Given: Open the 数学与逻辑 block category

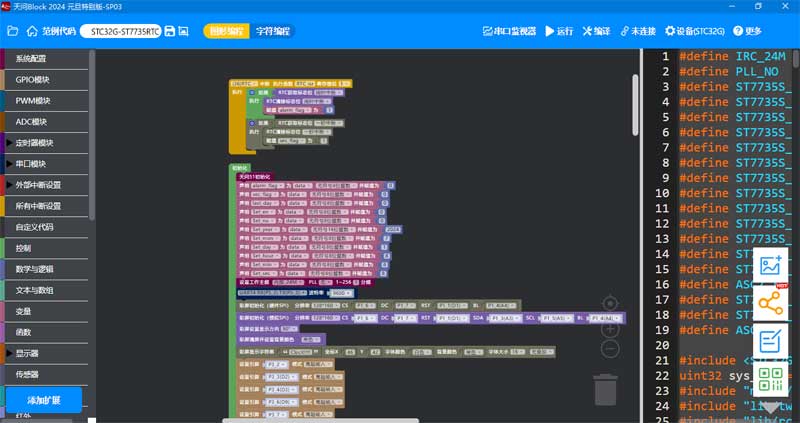Looking at the screenshot, I should tap(46, 269).
